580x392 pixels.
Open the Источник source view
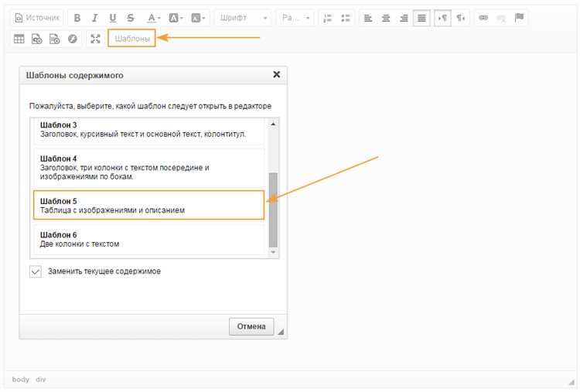pos(36,18)
